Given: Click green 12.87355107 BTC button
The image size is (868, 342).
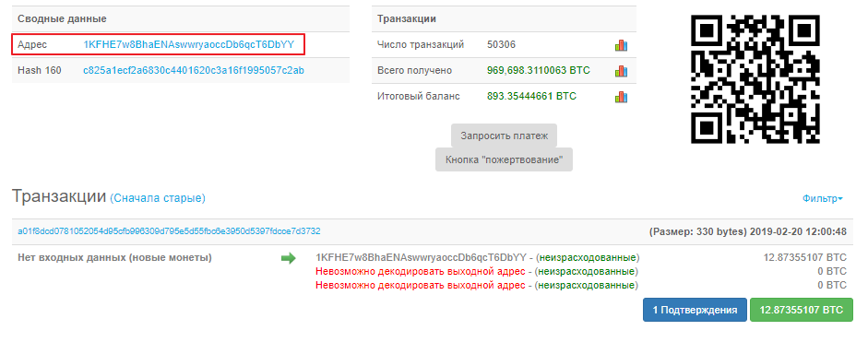Looking at the screenshot, I should (x=801, y=310).
